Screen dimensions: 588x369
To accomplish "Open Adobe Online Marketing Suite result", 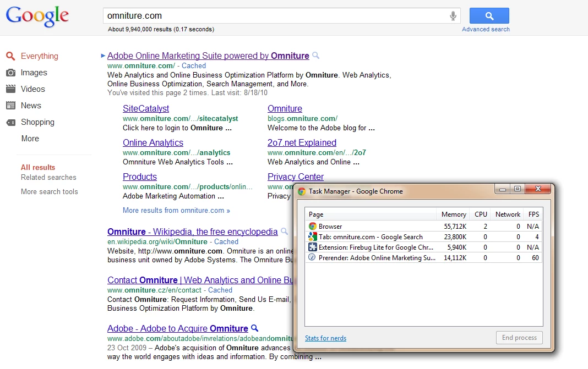I will pos(208,56).
